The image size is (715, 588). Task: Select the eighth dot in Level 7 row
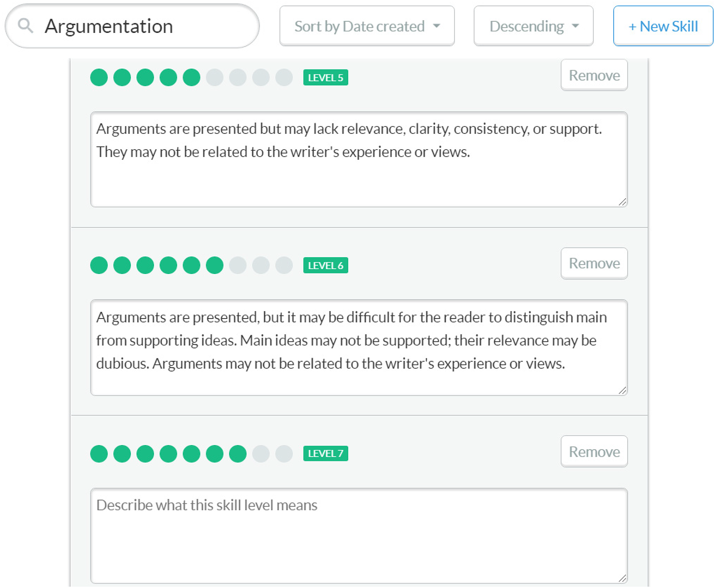click(261, 454)
